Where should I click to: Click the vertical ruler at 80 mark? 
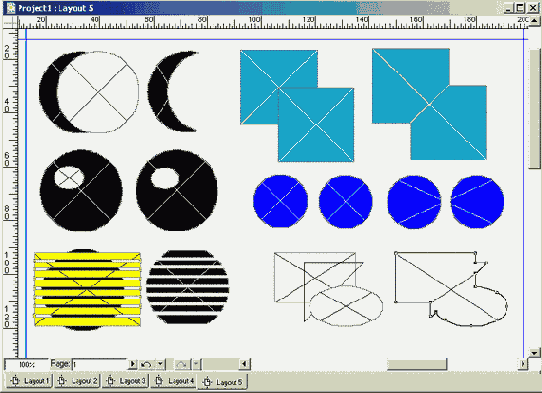(8, 212)
